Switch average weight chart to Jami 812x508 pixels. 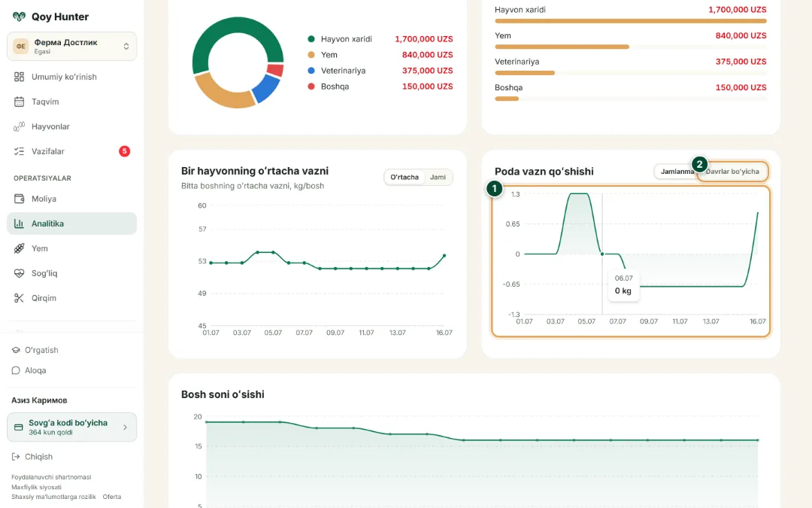[438, 178]
